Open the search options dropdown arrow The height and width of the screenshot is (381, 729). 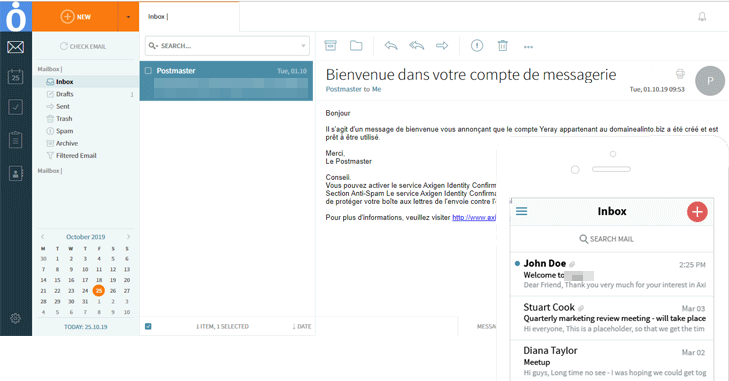coord(303,46)
